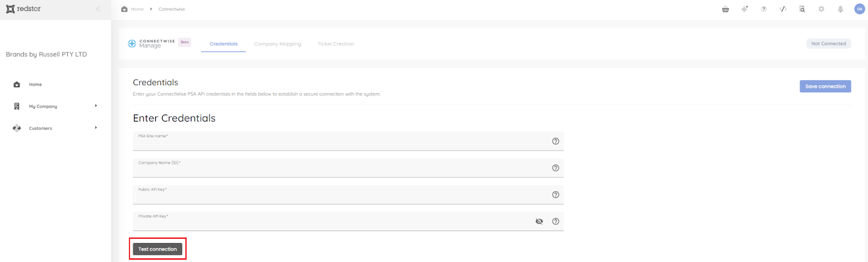Click the sparkle AI assistant icon

point(744,9)
